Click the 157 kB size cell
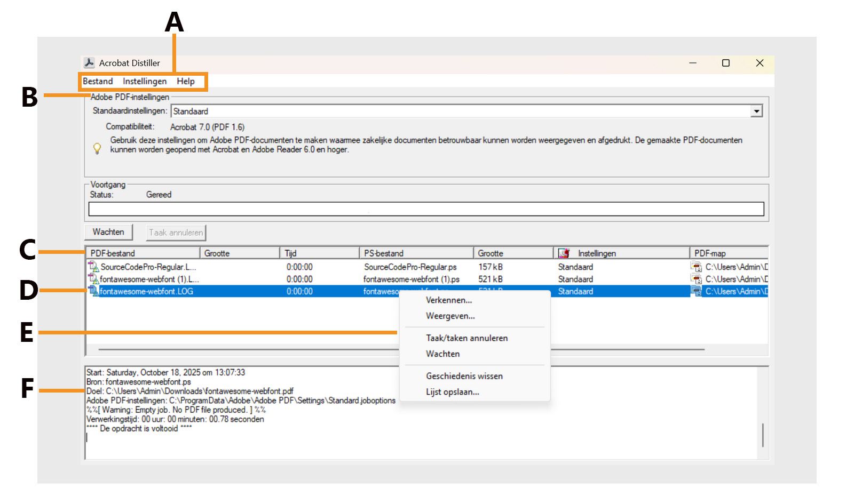854x504 pixels. click(491, 267)
